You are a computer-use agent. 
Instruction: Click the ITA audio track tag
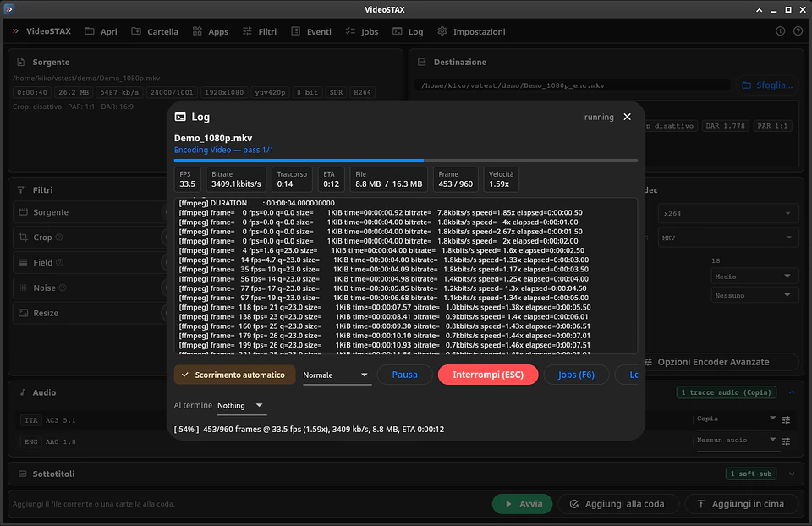pyautogui.click(x=31, y=420)
